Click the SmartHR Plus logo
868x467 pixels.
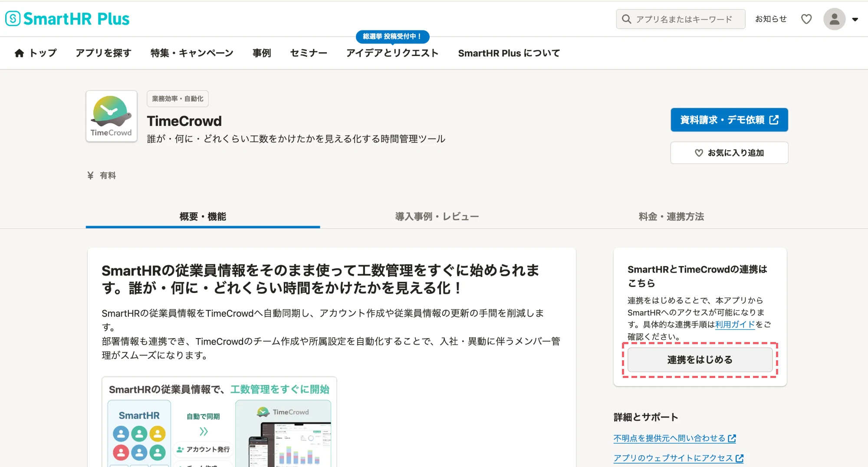(x=67, y=19)
